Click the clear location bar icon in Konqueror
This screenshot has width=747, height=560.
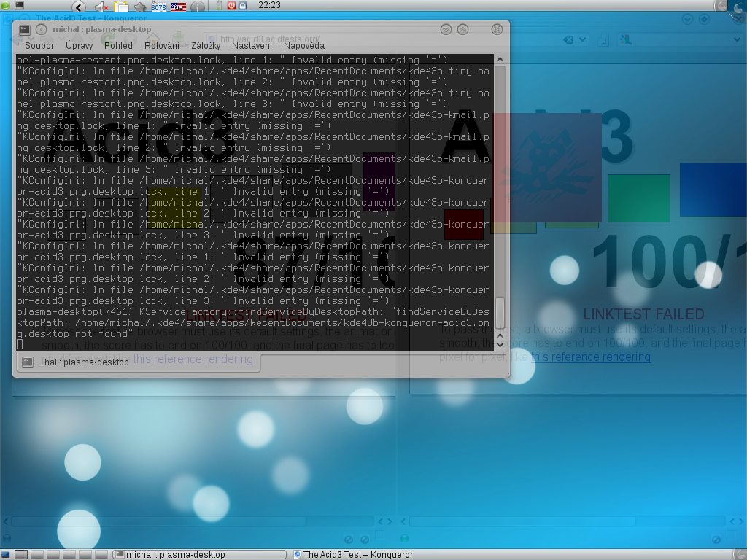click(x=568, y=39)
